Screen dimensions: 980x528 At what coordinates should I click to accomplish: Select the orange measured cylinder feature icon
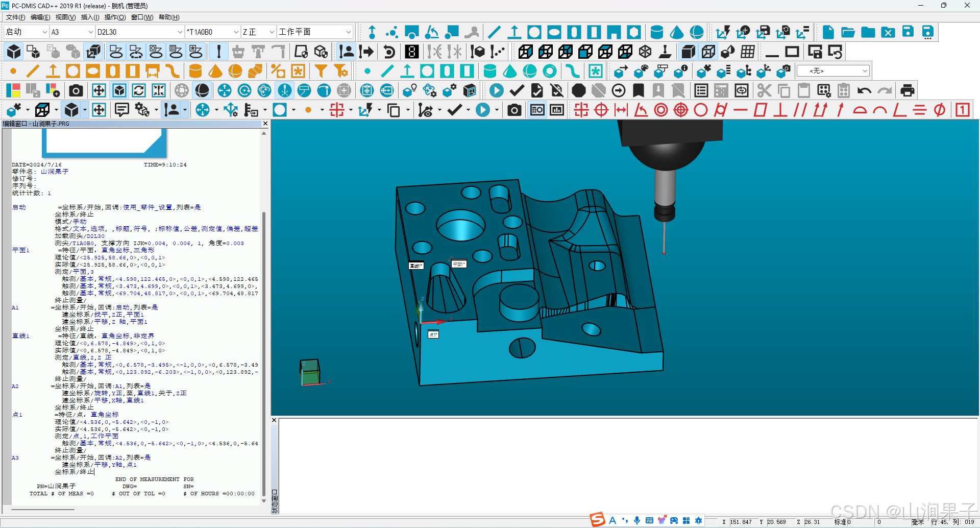[x=195, y=71]
